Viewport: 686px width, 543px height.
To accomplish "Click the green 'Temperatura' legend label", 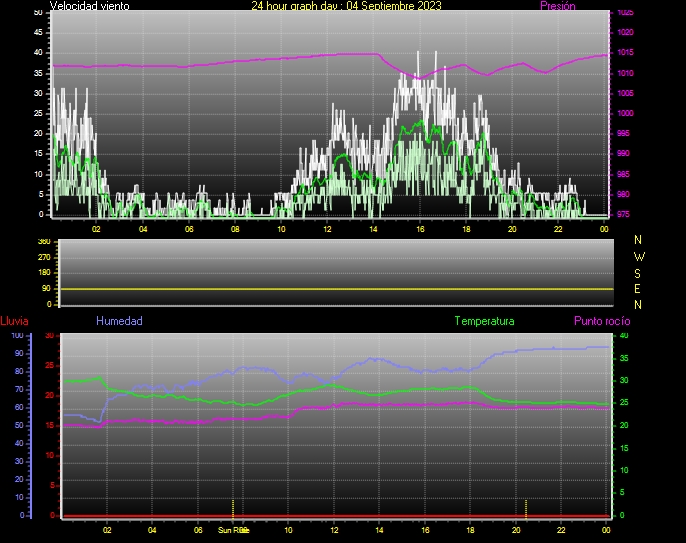I will [484, 321].
